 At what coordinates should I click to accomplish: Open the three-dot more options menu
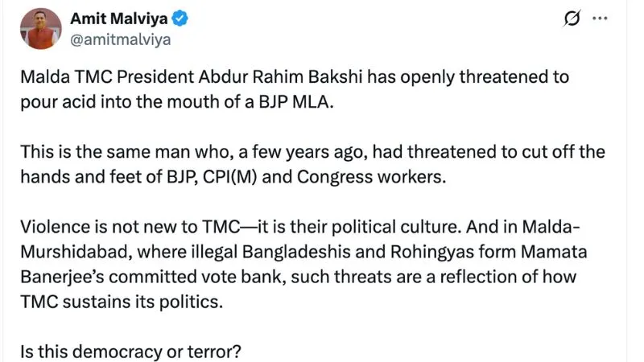600,19
